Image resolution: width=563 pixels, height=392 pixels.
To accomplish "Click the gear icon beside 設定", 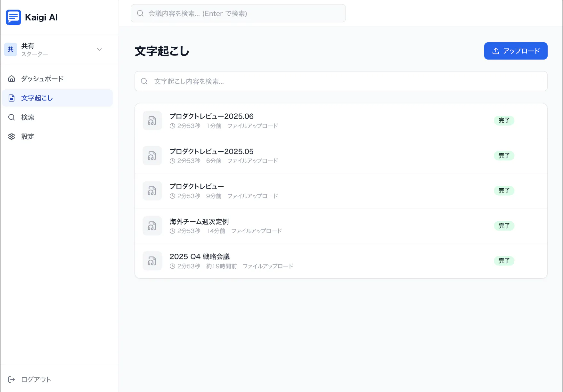I will click(x=12, y=136).
